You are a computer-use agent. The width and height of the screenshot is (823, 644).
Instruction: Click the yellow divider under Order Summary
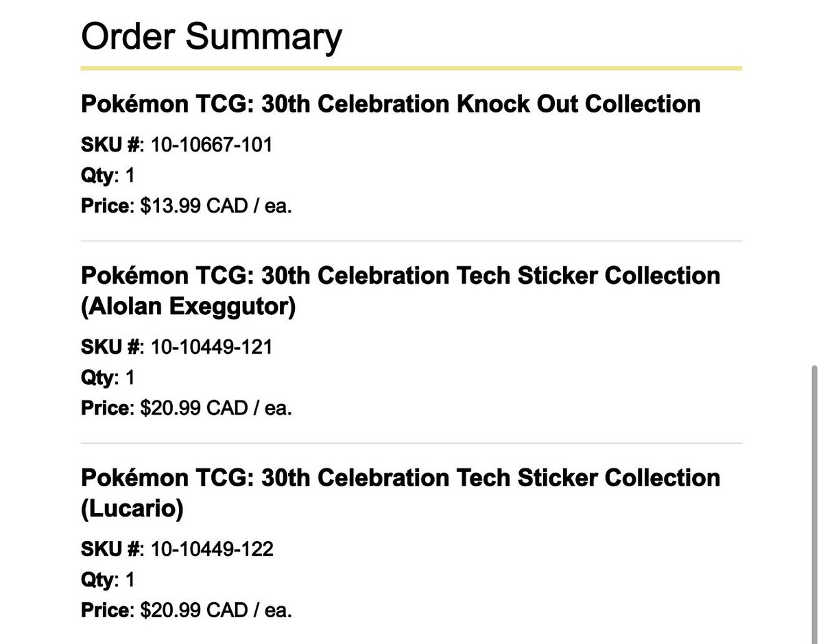[x=411, y=69]
